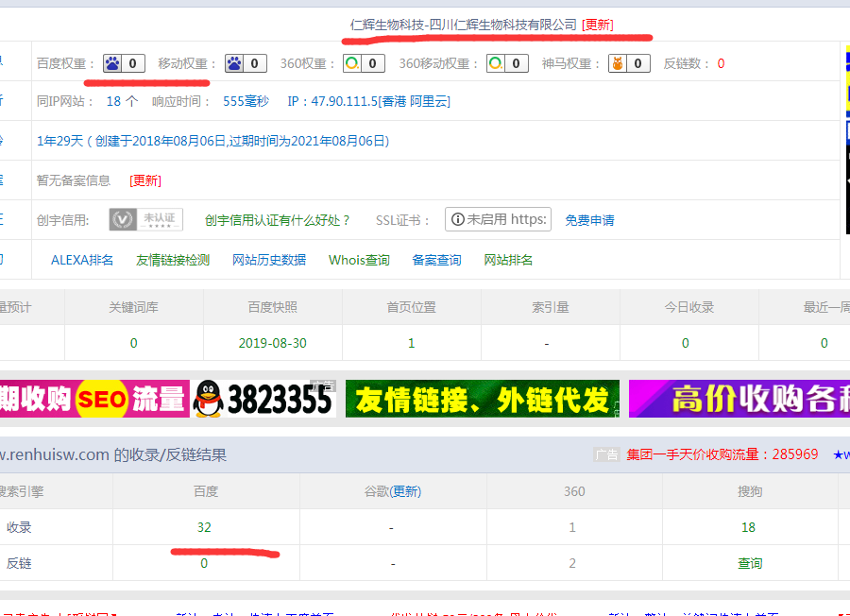
Task: Click the 首页位置 value 1
Action: (412, 343)
